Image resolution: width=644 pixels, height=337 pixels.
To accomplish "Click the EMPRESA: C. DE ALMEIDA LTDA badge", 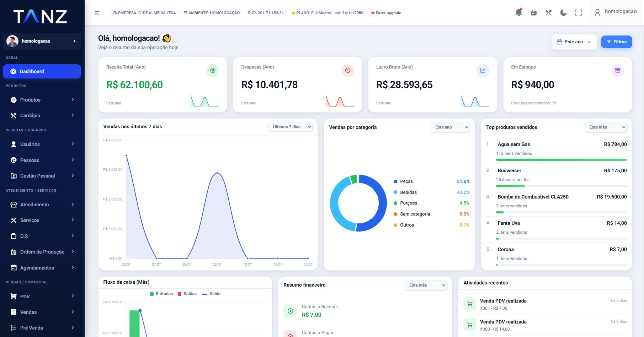I will tap(144, 13).
